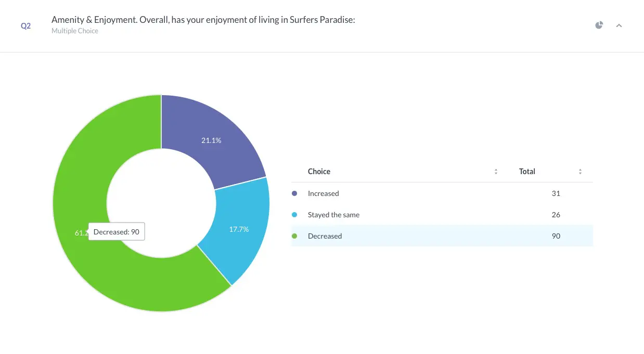Click the chart icon to switch visualization type

(x=599, y=24)
